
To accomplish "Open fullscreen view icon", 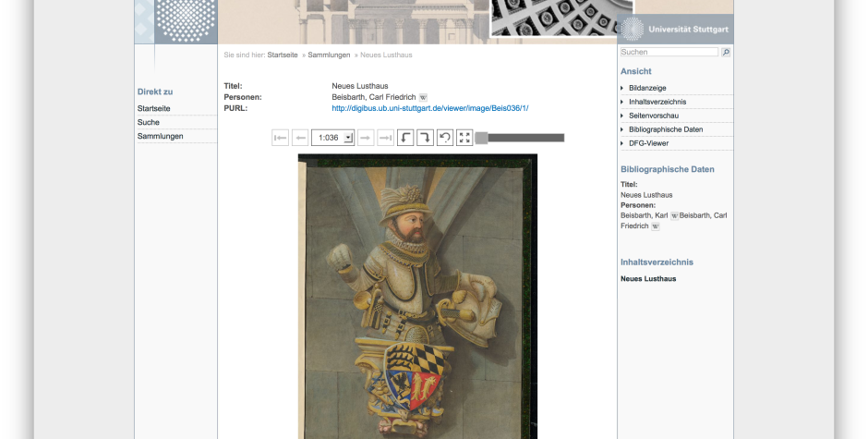I will tap(464, 138).
